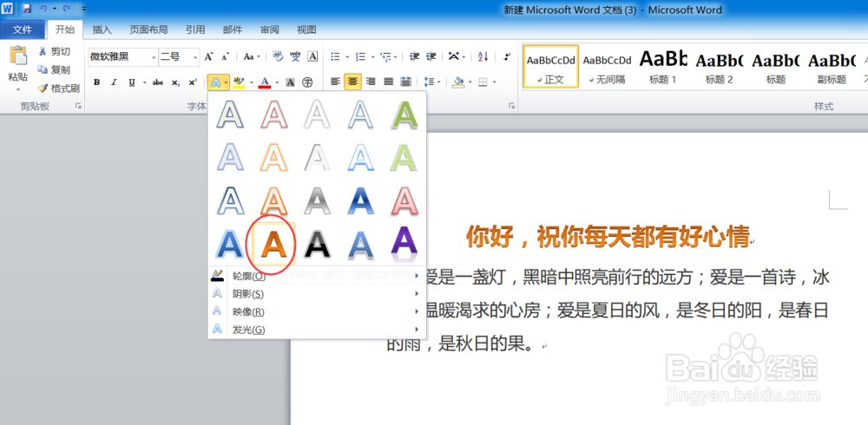868x425 pixels.
Task: Open the Numbering list dropdown arrow
Action: (372, 57)
